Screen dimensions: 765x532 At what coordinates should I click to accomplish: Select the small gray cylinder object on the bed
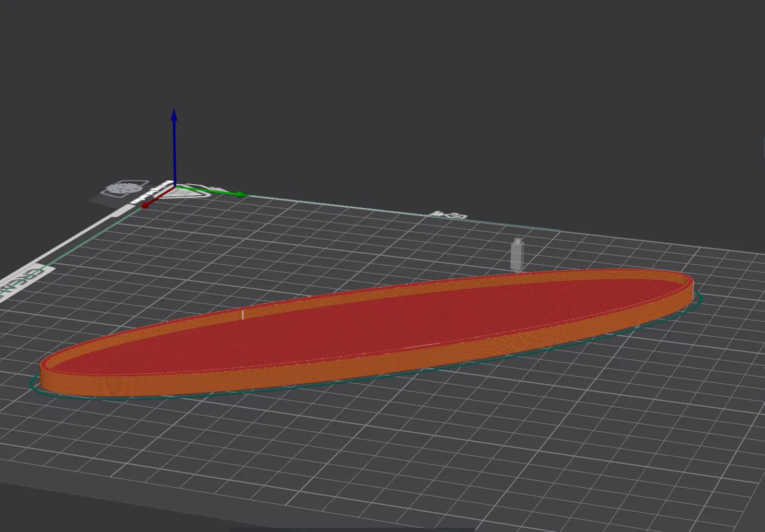[517, 254]
